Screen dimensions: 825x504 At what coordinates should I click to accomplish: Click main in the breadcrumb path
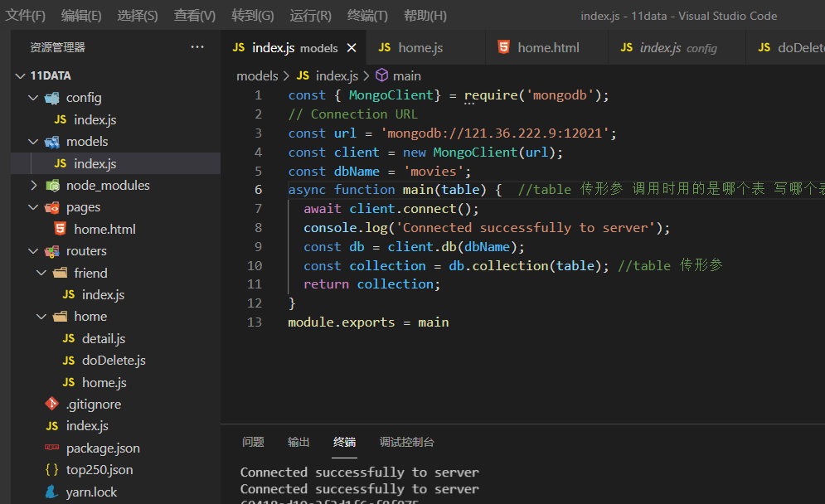pyautogui.click(x=407, y=75)
